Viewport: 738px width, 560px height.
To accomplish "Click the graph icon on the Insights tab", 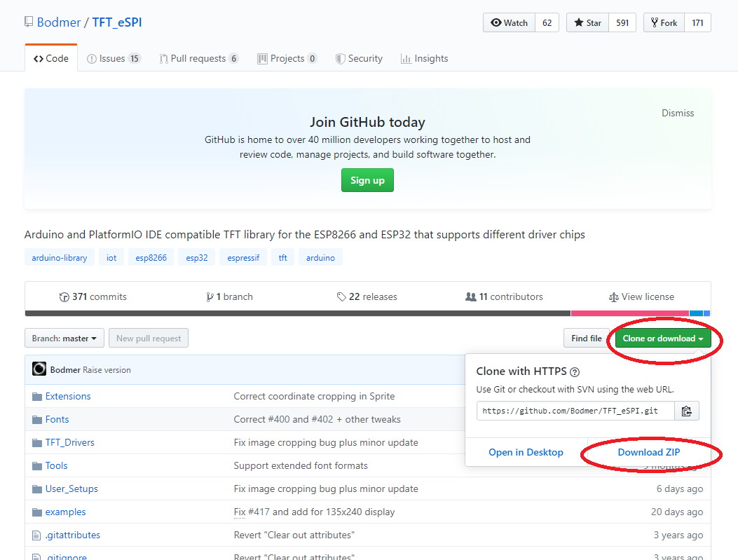I will (405, 59).
